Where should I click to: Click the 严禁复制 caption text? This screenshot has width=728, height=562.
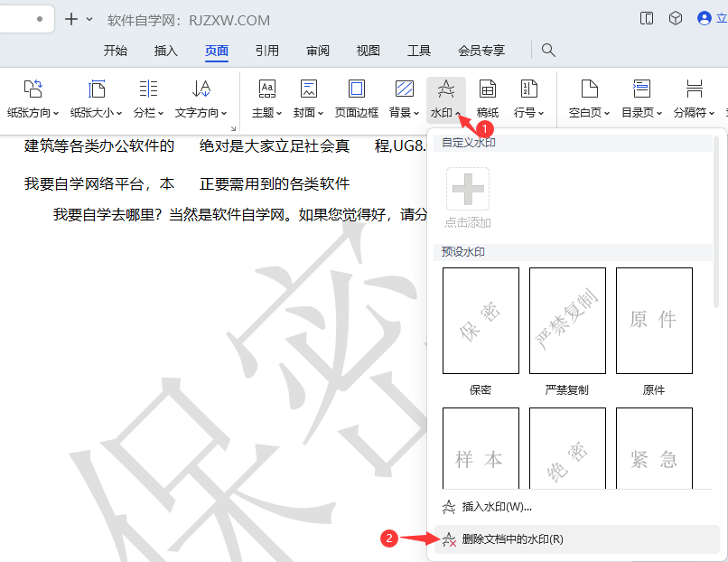[x=567, y=389]
